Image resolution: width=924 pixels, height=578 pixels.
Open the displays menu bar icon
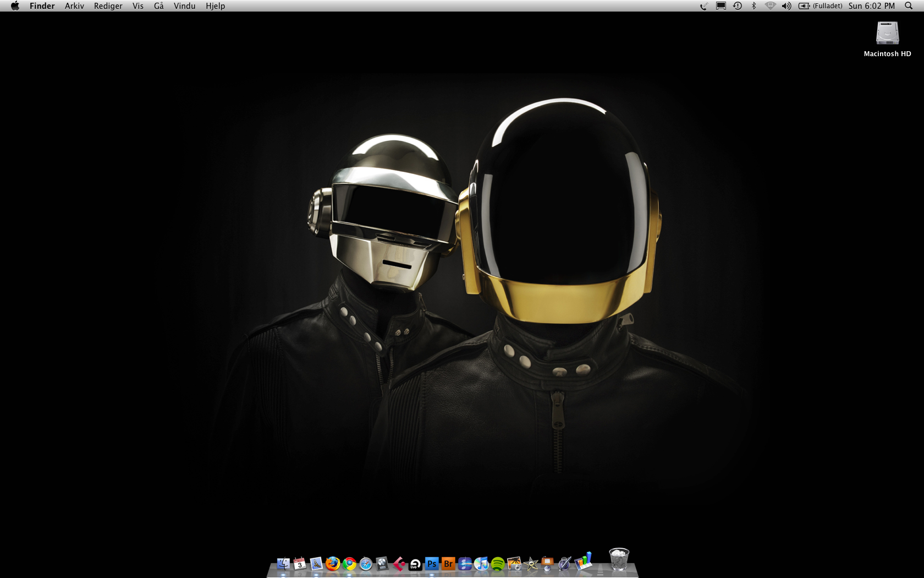click(721, 6)
